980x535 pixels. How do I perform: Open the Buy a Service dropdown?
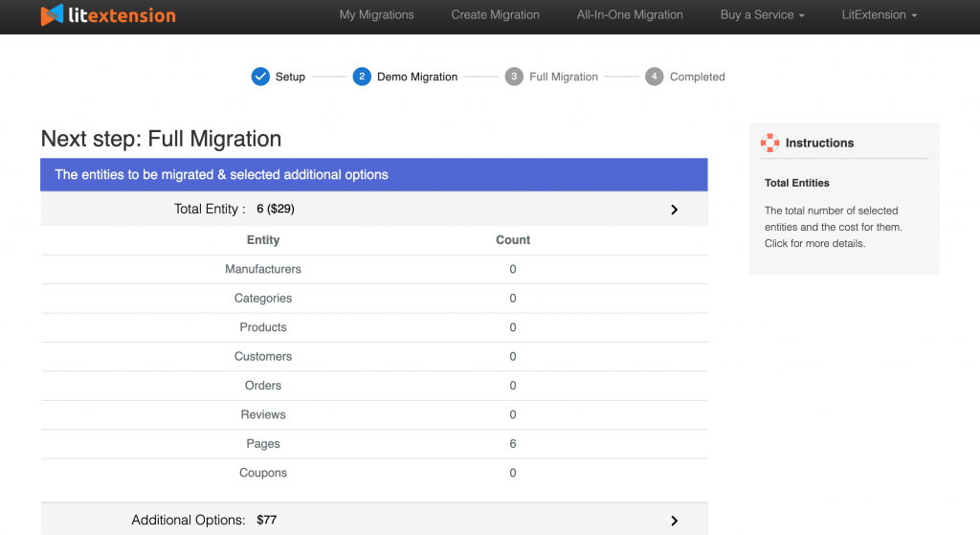coord(762,15)
